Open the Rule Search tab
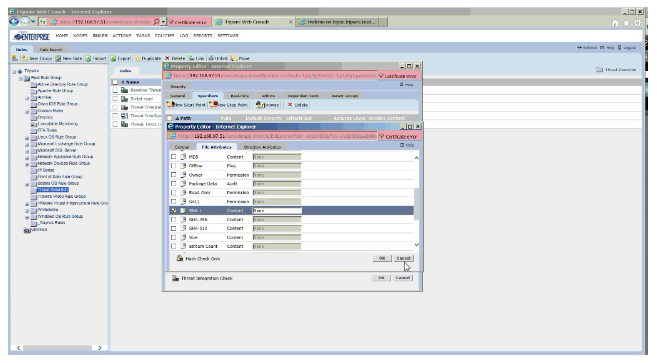This screenshot has width=657, height=363. tap(51, 49)
